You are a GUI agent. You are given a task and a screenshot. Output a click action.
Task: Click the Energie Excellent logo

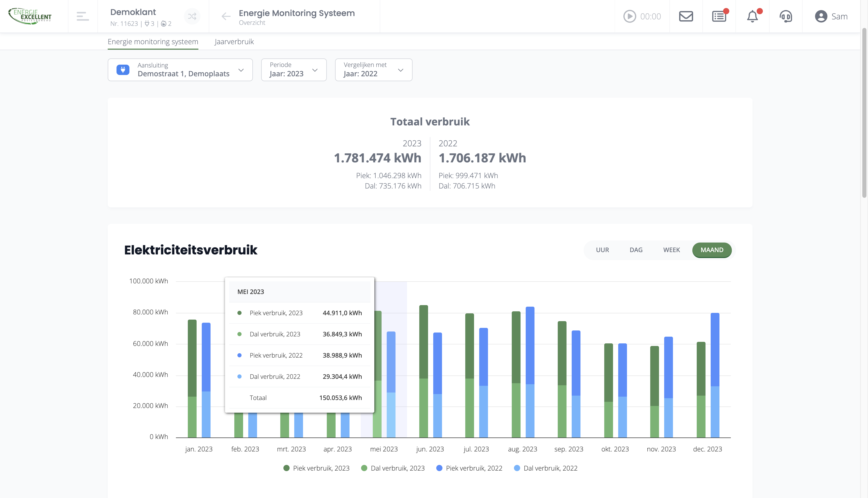(x=30, y=16)
